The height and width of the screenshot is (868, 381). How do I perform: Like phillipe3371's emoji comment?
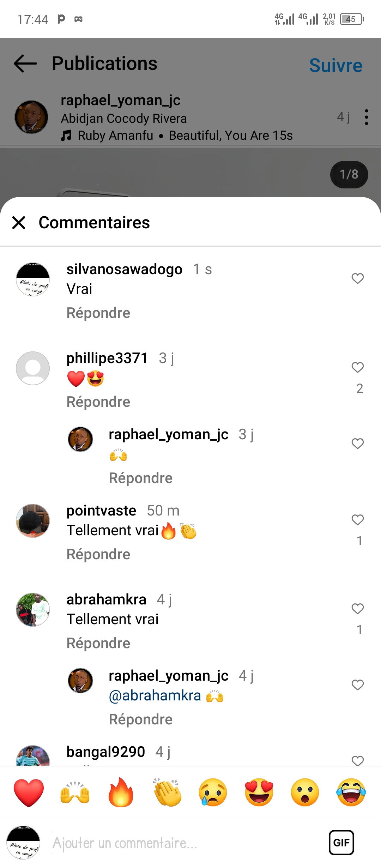(x=358, y=367)
